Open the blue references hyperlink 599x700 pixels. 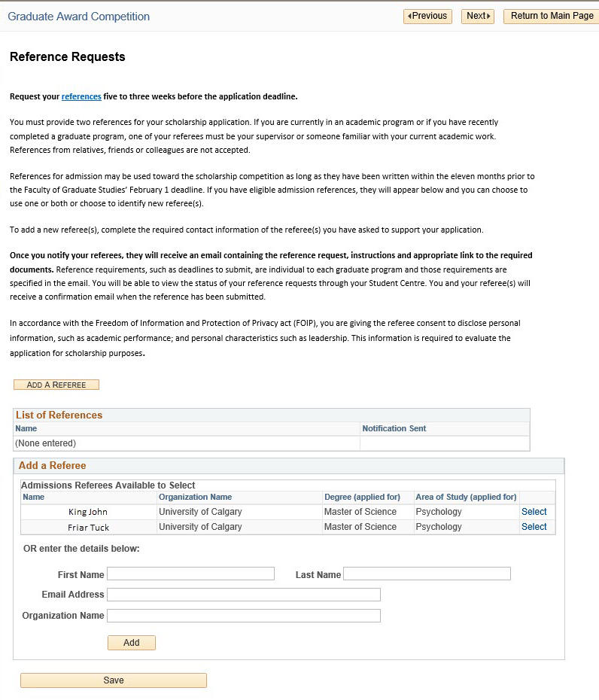point(81,96)
